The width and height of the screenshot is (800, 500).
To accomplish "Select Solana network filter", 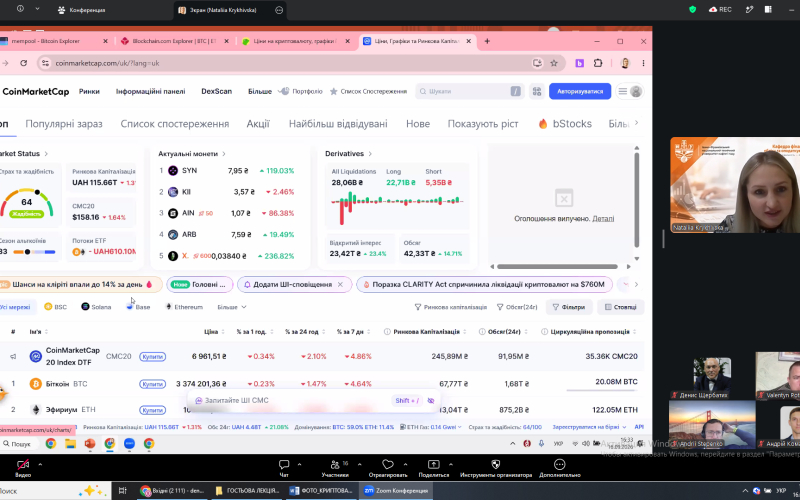I will [x=96, y=307].
